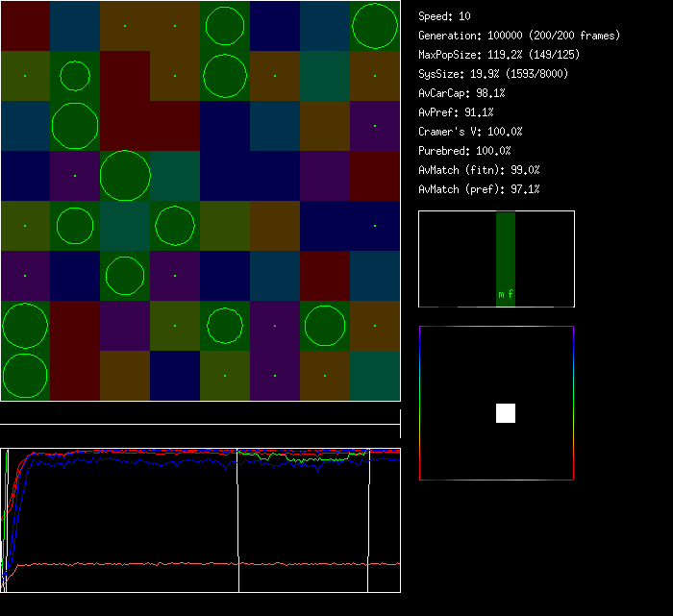Click the tall green bar in the histogram
Image resolution: width=673 pixels, height=616 pixels.
coord(506,250)
